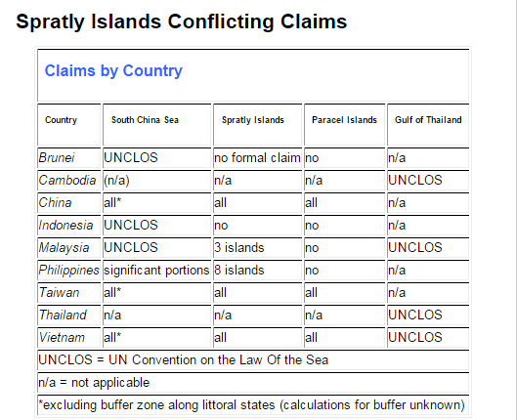Click the Spratly Islands Conflicting Claims heading
This screenshot has width=517, height=420.
click(x=182, y=21)
